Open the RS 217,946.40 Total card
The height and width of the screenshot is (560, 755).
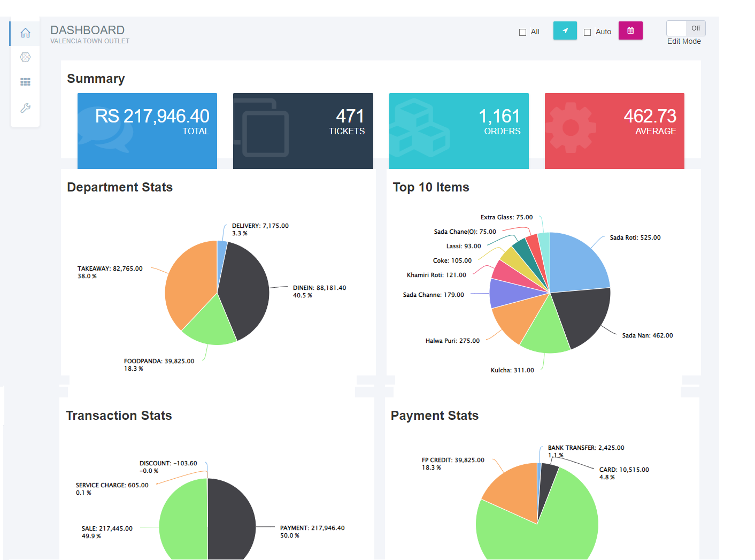coord(147,131)
